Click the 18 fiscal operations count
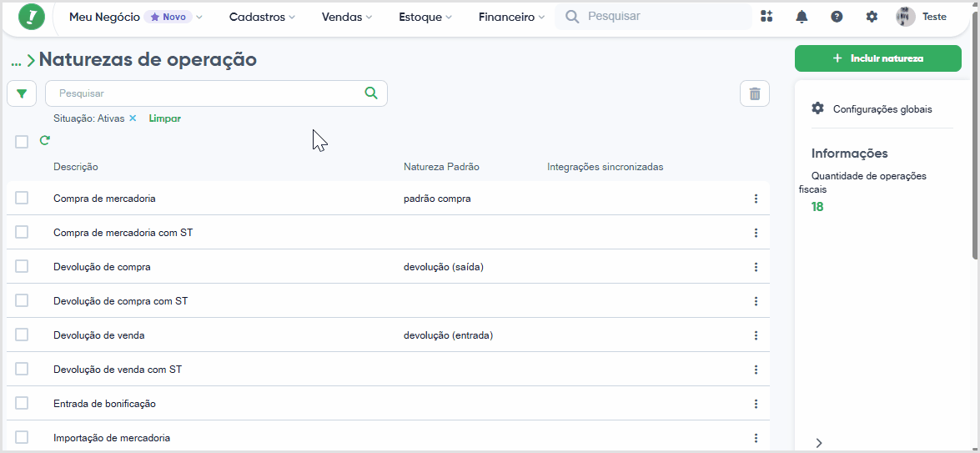This screenshot has width=980, height=453. [817, 207]
